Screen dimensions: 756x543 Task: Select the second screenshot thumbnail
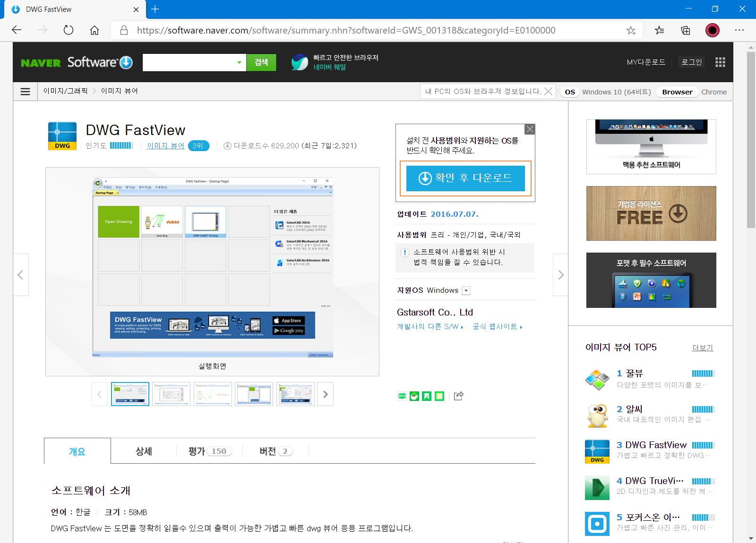click(x=172, y=394)
